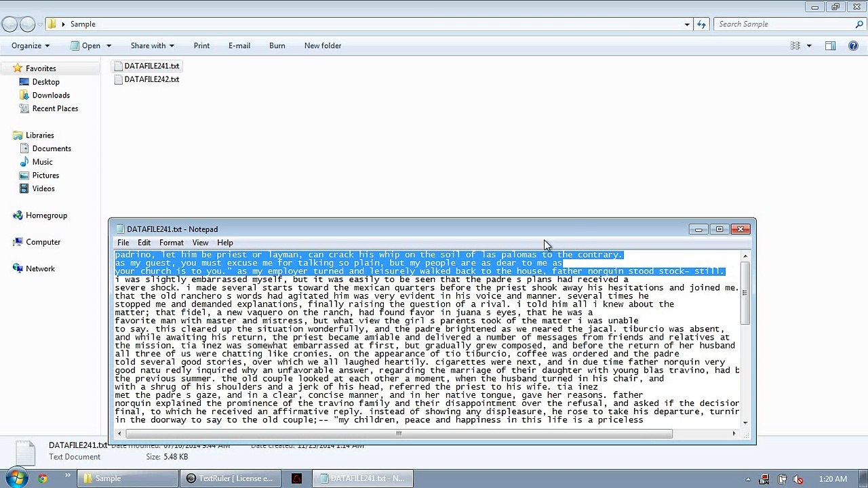The width and height of the screenshot is (868, 488).
Task: Expand the taskbar quick launch chevron
Action: click(x=68, y=477)
